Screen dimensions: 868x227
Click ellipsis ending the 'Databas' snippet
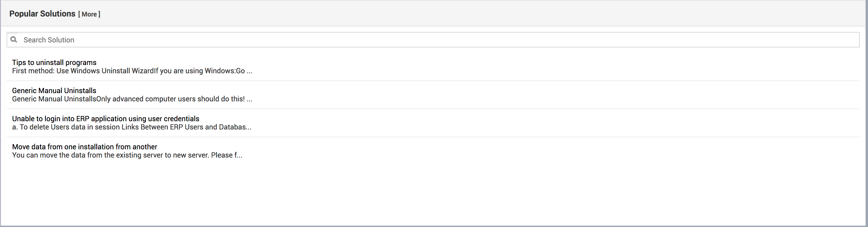249,128
